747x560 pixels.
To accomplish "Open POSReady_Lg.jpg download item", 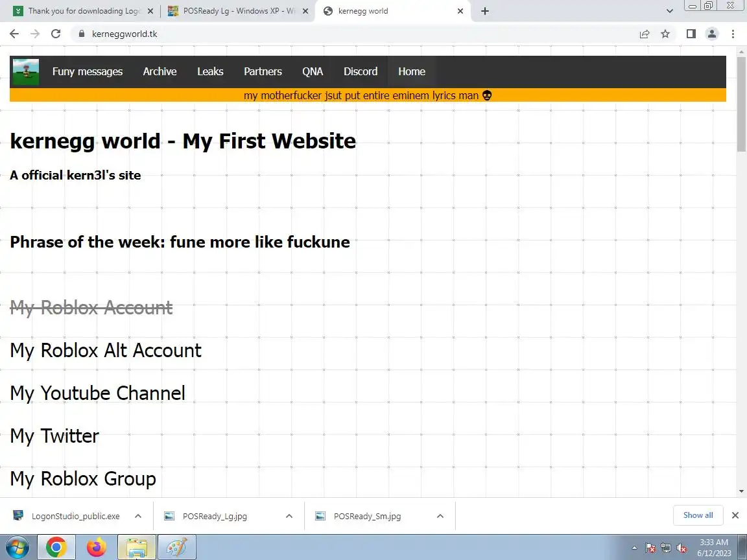I will pos(215,516).
